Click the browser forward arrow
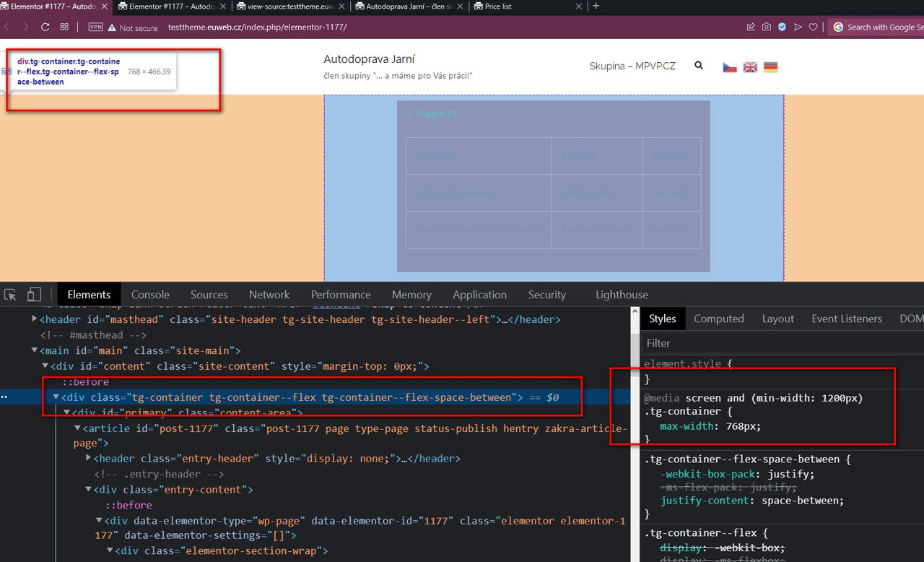Screen dimensions: 924x562 [26, 27]
